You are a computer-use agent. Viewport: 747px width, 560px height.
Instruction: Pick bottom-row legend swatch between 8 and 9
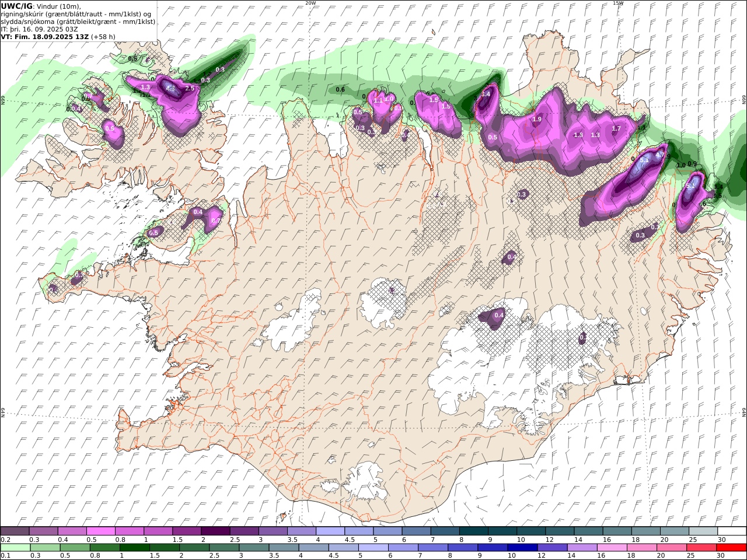462,548
